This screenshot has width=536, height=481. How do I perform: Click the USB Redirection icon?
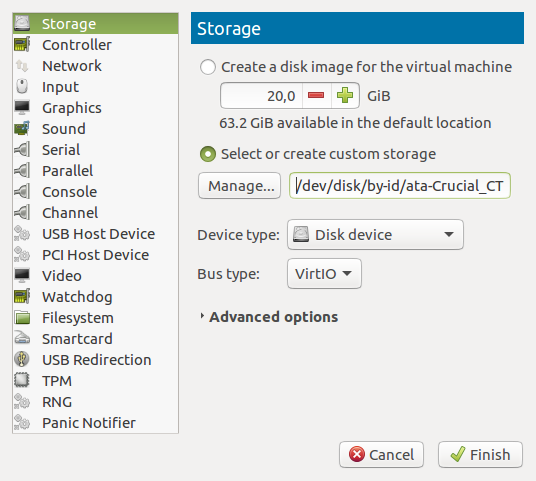22,360
